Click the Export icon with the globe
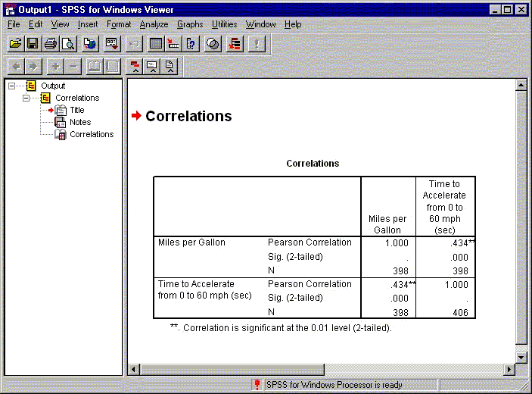Image resolution: width=532 pixels, height=394 pixels. pyautogui.click(x=90, y=44)
